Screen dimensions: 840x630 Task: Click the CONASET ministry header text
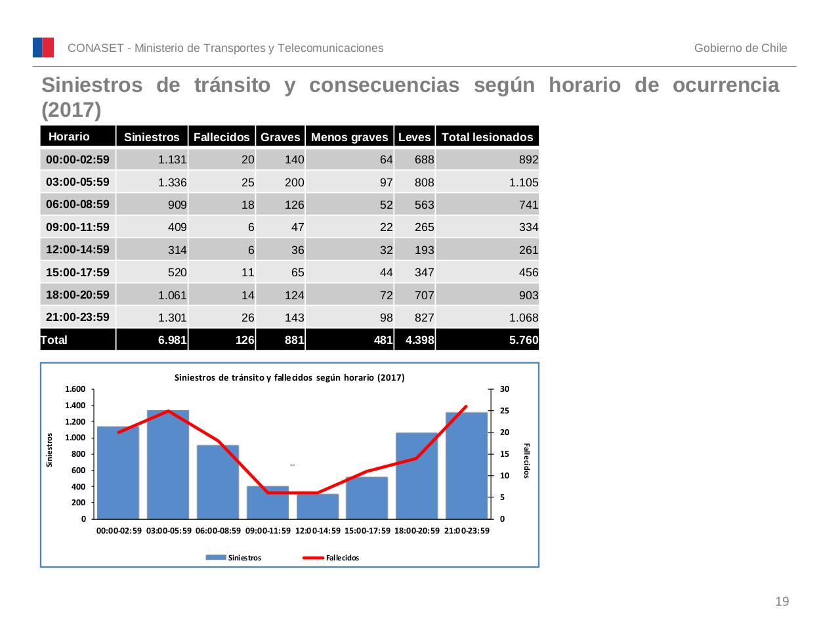coord(226,48)
